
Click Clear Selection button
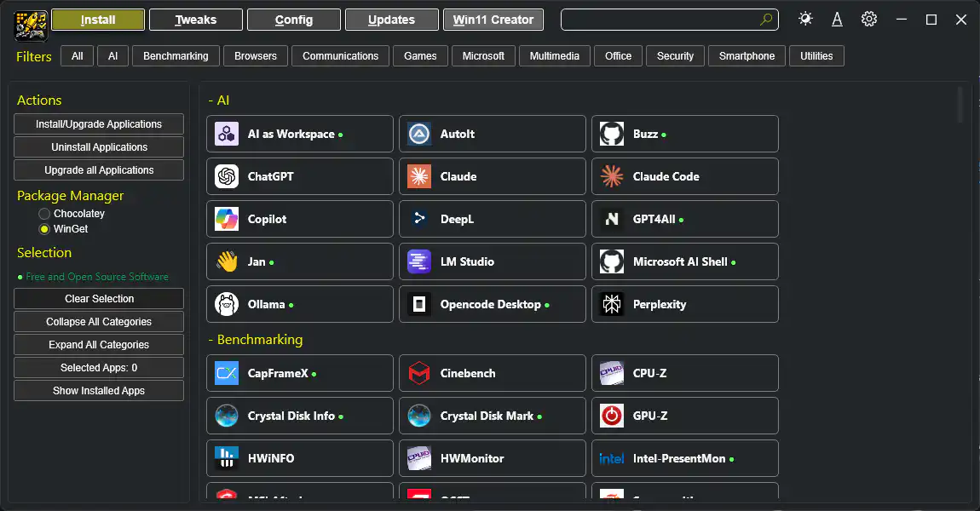pos(99,299)
